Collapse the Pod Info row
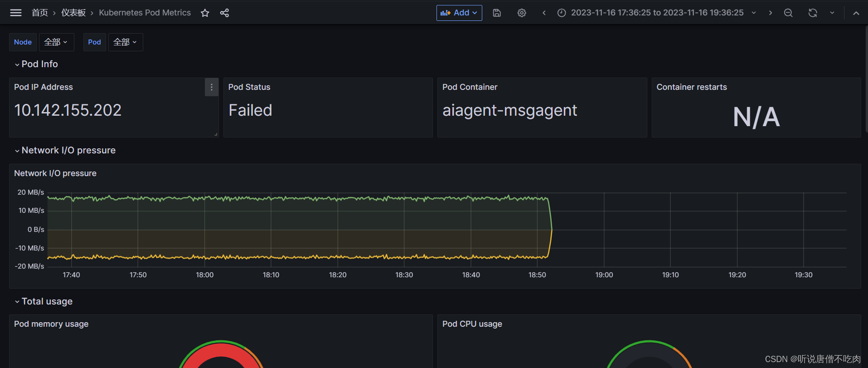868x368 pixels. tap(36, 64)
